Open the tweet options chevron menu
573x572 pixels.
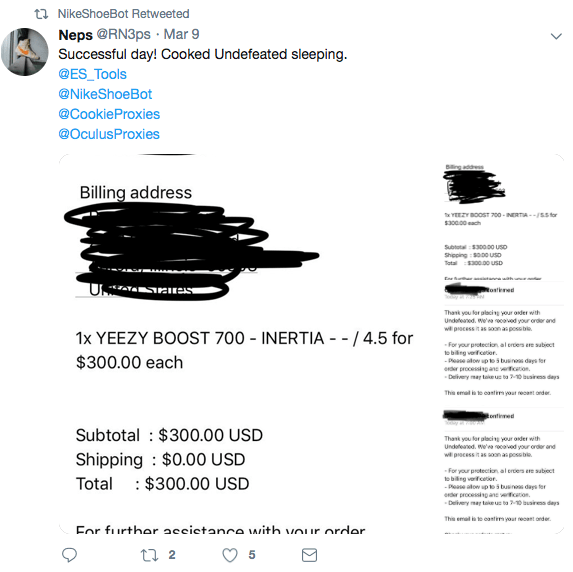coord(556,36)
